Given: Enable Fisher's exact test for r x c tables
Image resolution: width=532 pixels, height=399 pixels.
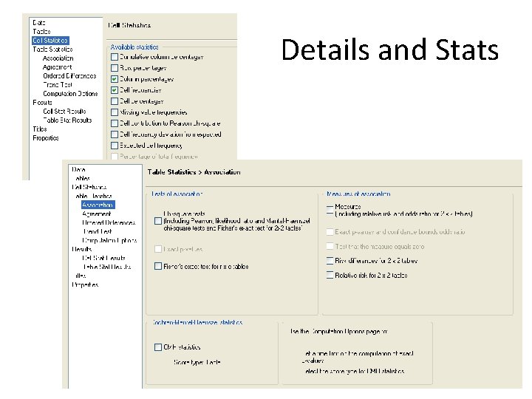Looking at the screenshot, I should pos(158,266).
